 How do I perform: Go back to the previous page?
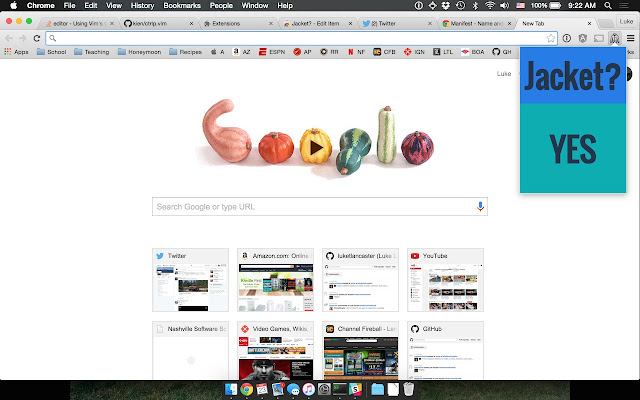(9, 38)
